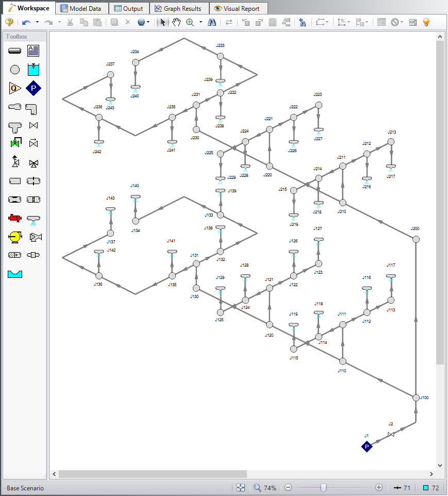Open the globe icon dropdown arrow
This screenshot has width=448, height=496.
coord(148,22)
